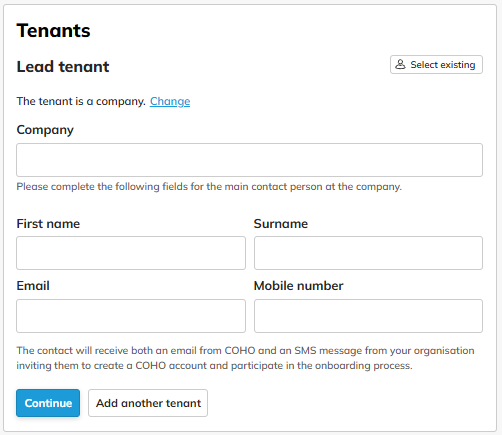Click the Surname label

point(281,224)
